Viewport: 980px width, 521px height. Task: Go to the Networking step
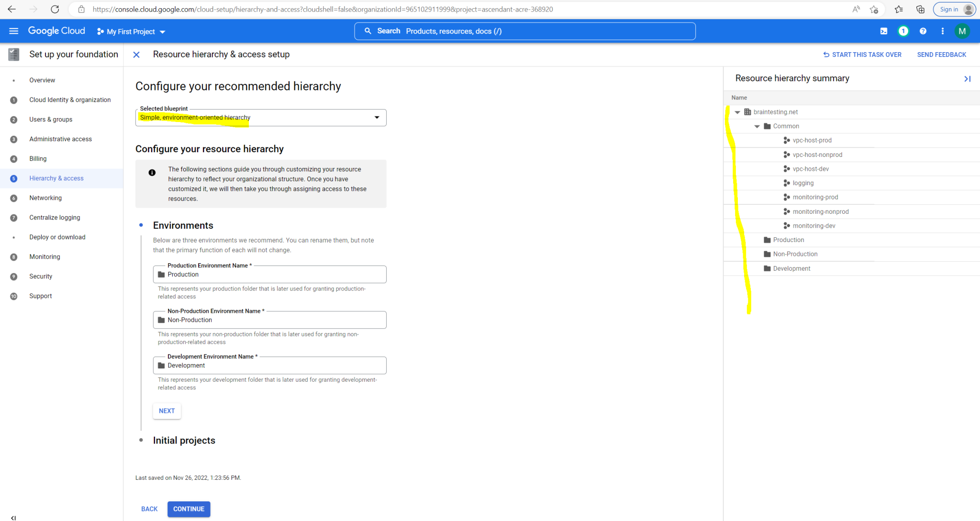coord(45,198)
